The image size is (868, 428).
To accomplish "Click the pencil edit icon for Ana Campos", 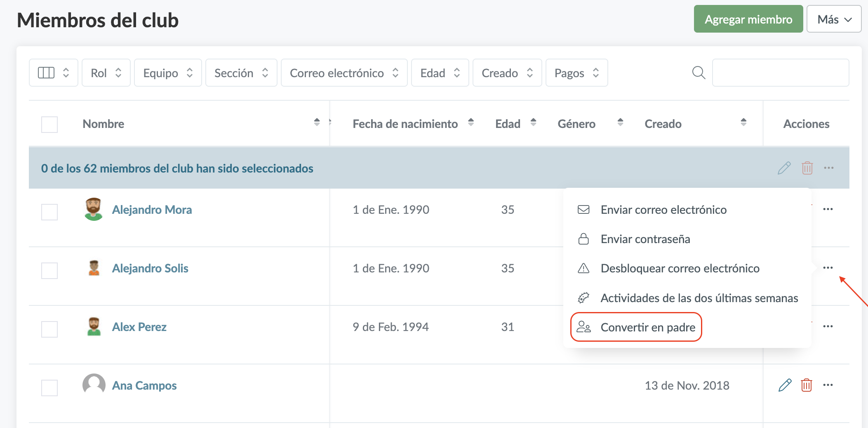I will (785, 385).
